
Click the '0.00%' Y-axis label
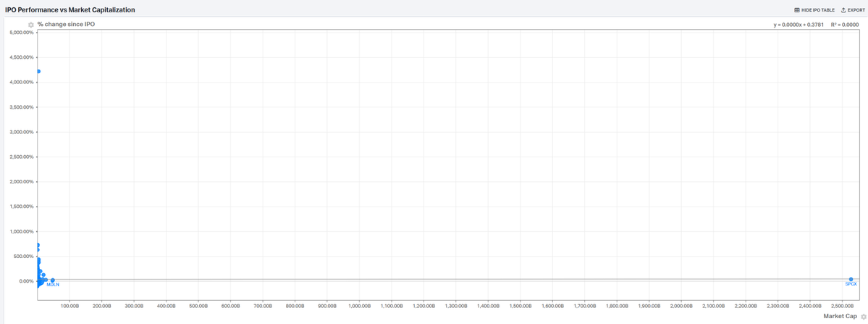coord(25,281)
